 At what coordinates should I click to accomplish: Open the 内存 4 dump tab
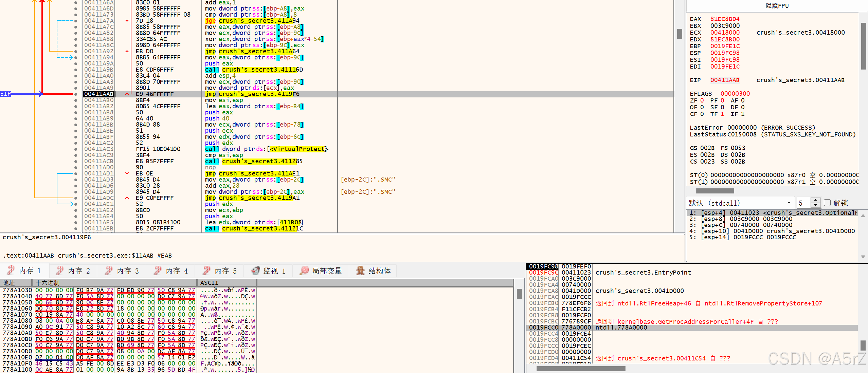pyautogui.click(x=171, y=271)
